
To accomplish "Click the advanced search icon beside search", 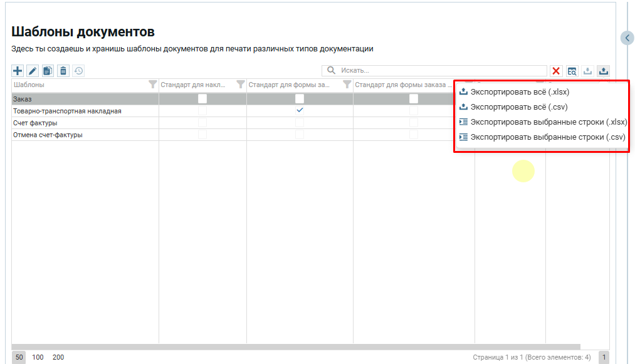I will (572, 71).
